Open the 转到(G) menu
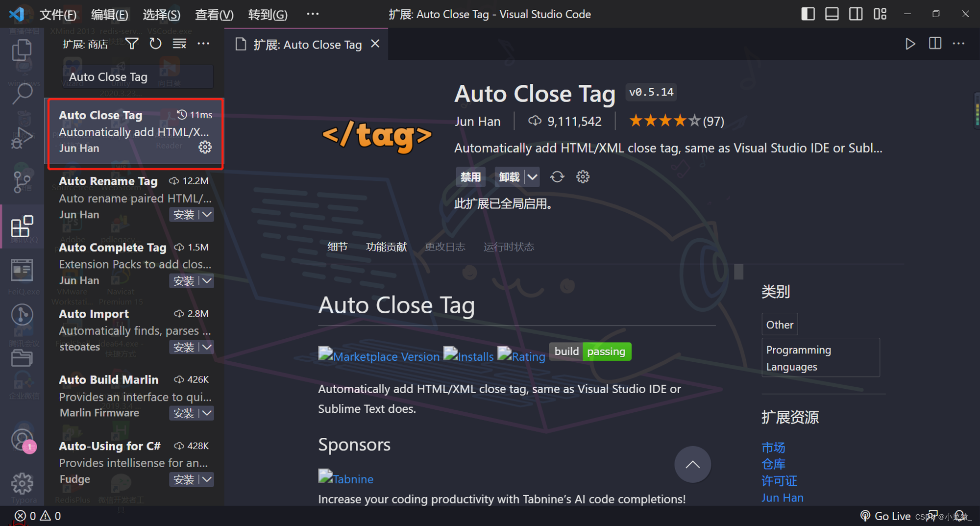This screenshot has height=526, width=980. (x=268, y=14)
